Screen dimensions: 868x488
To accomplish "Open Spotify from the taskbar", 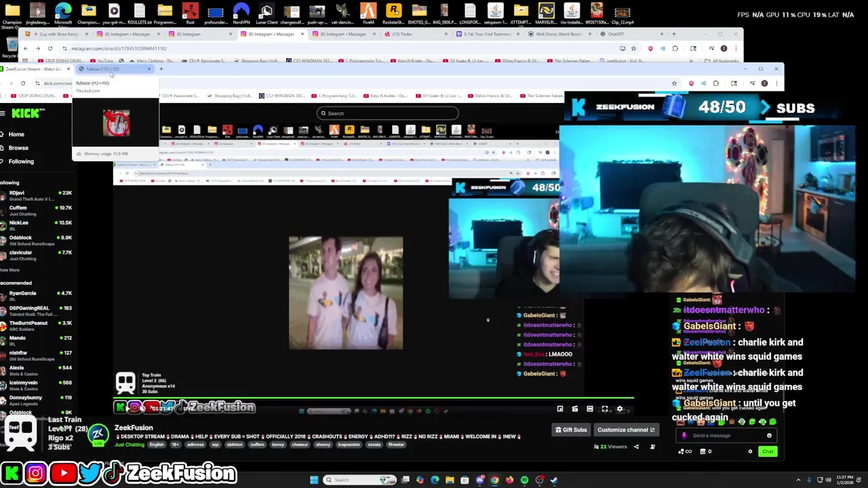I will (x=524, y=480).
